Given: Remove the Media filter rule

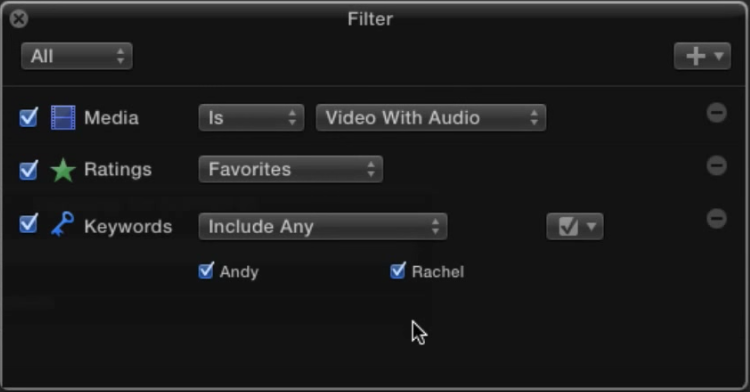Looking at the screenshot, I should pyautogui.click(x=717, y=113).
